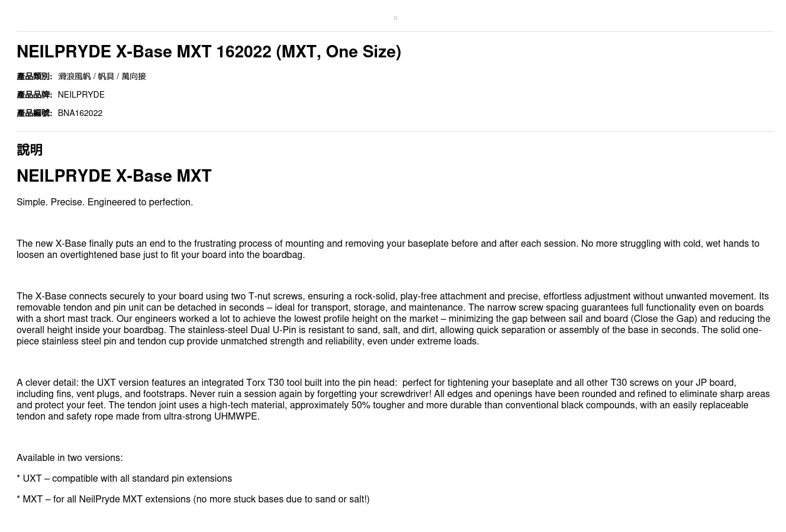Image resolution: width=786 pixels, height=532 pixels.
Task: Click the NEILPRYDE brand name link
Action: click(81, 95)
